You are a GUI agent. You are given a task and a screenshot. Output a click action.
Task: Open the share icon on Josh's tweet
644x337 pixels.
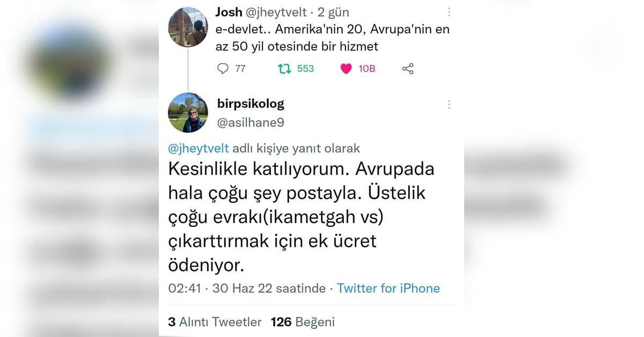point(407,69)
